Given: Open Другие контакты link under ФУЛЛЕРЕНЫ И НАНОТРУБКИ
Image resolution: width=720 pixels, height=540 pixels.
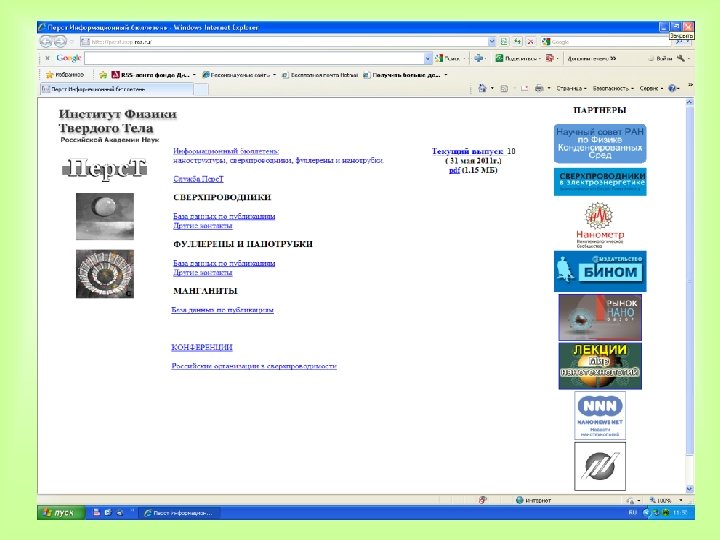Looking at the screenshot, I should [x=202, y=273].
